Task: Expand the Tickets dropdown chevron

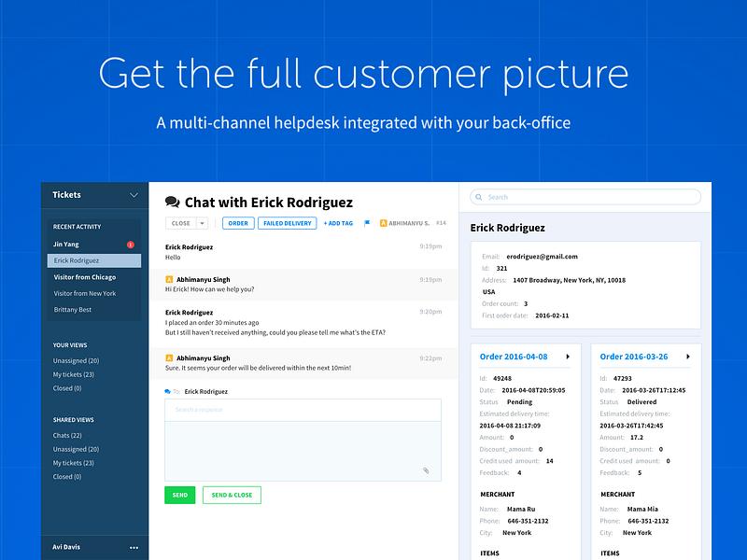Action: (134, 195)
